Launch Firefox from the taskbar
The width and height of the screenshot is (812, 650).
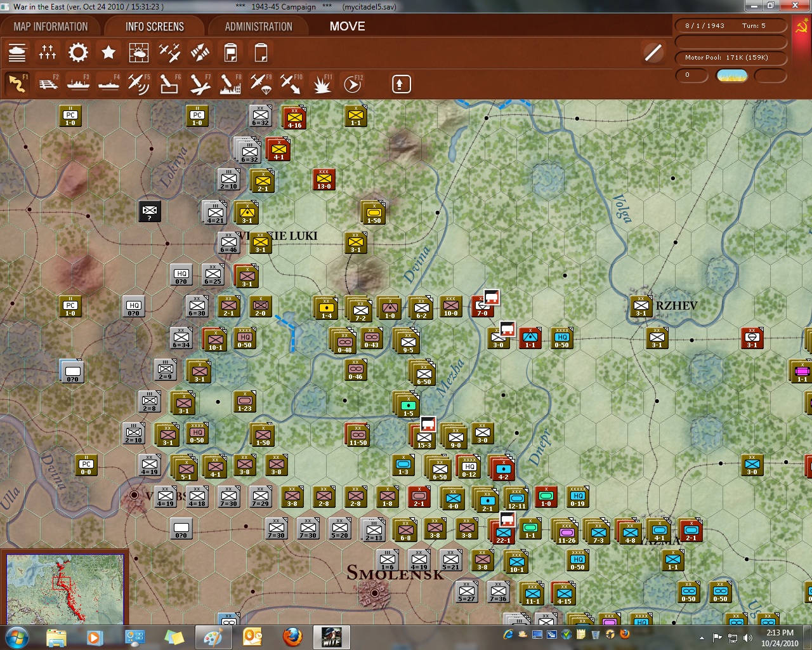tap(292, 637)
